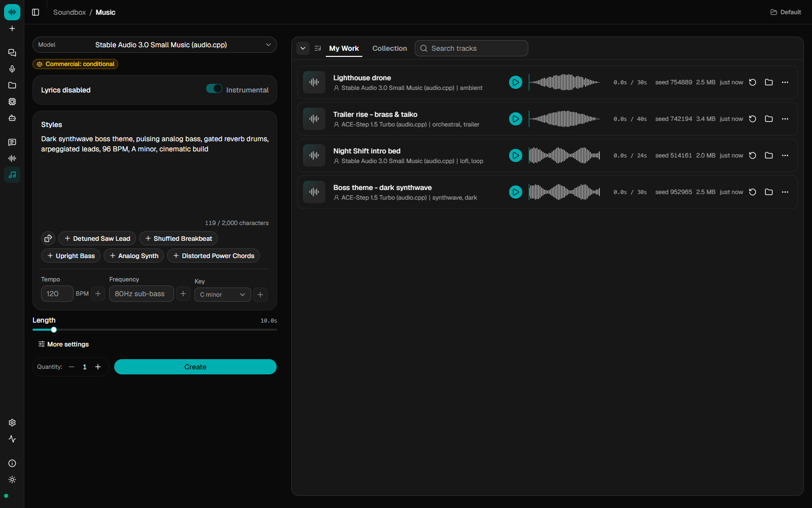Go to Soundbox breadcrumb
812x508 pixels.
(x=70, y=12)
